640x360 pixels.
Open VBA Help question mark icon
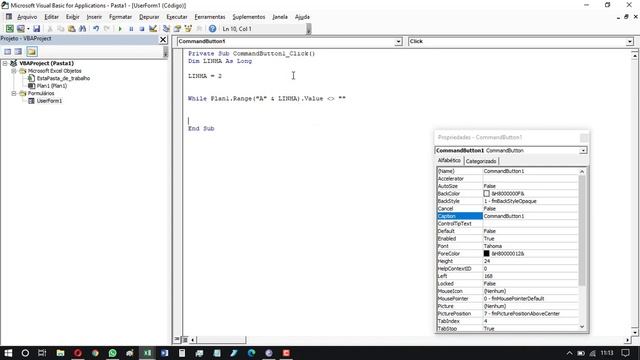[212, 29]
